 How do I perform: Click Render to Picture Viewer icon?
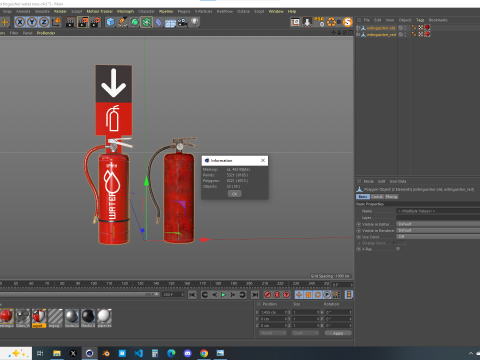click(83, 22)
